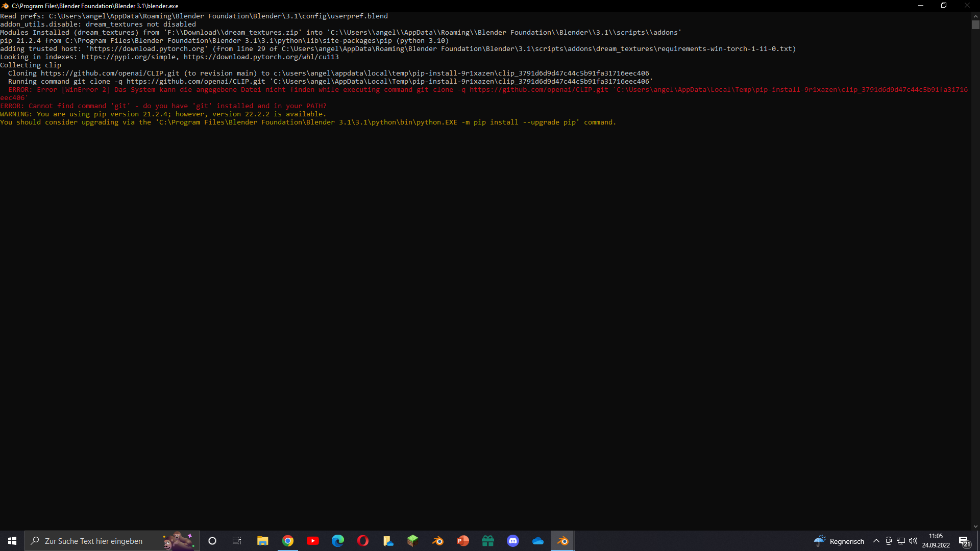Minimize the Blender console window

coord(921,6)
